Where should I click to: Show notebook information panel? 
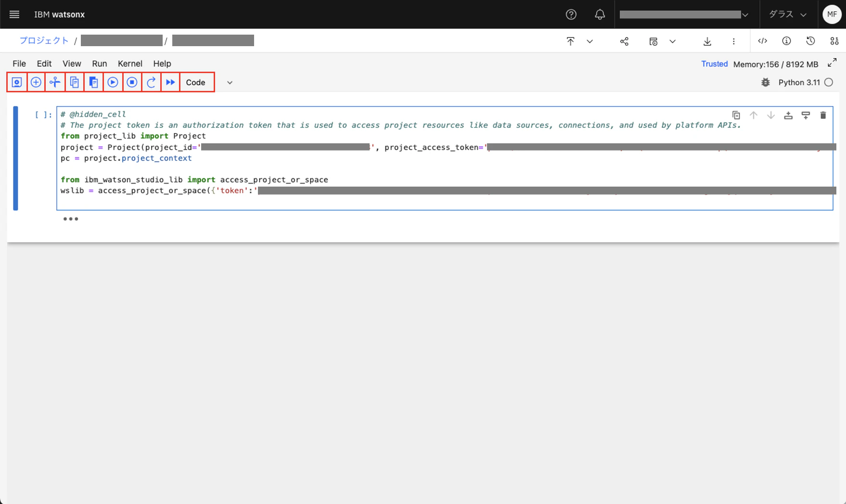pos(786,41)
